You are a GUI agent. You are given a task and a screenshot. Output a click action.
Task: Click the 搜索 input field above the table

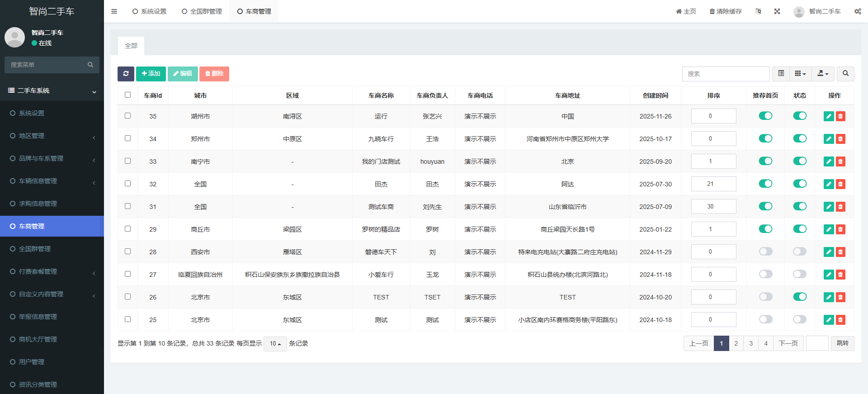(x=725, y=74)
